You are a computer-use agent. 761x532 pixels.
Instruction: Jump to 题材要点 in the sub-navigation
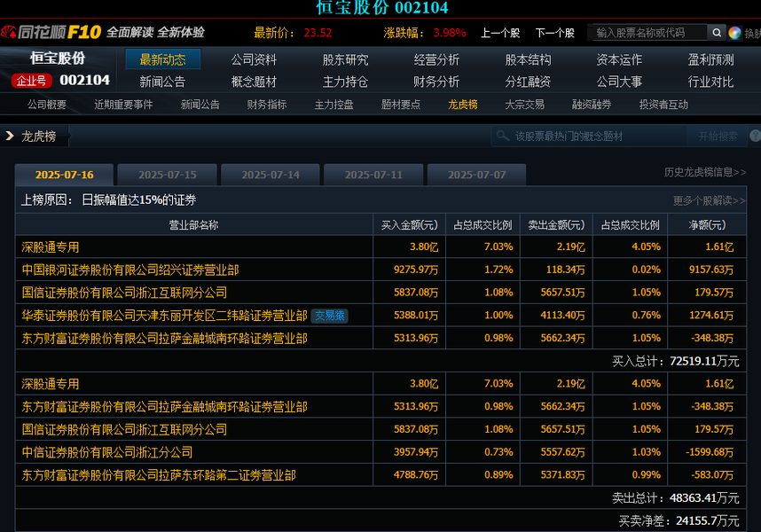pyautogui.click(x=401, y=105)
